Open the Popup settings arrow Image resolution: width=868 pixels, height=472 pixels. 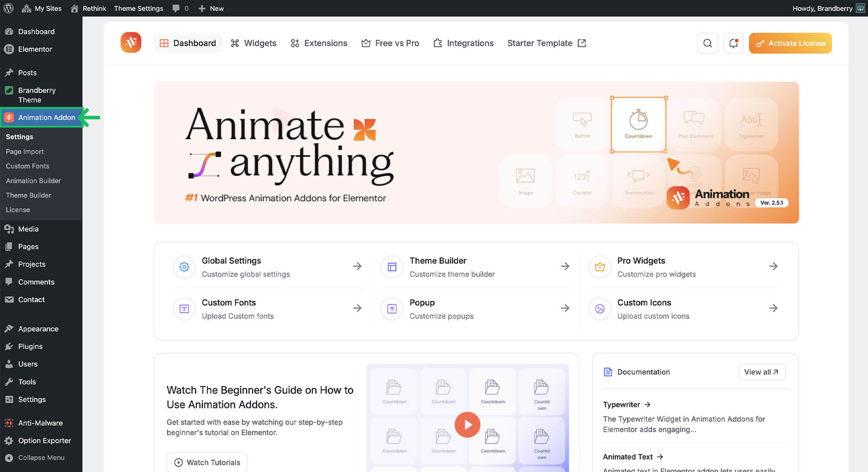[x=565, y=308]
